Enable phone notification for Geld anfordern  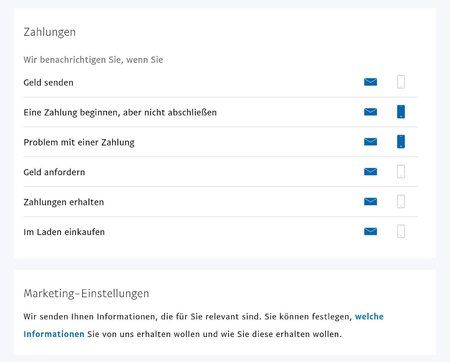401,172
